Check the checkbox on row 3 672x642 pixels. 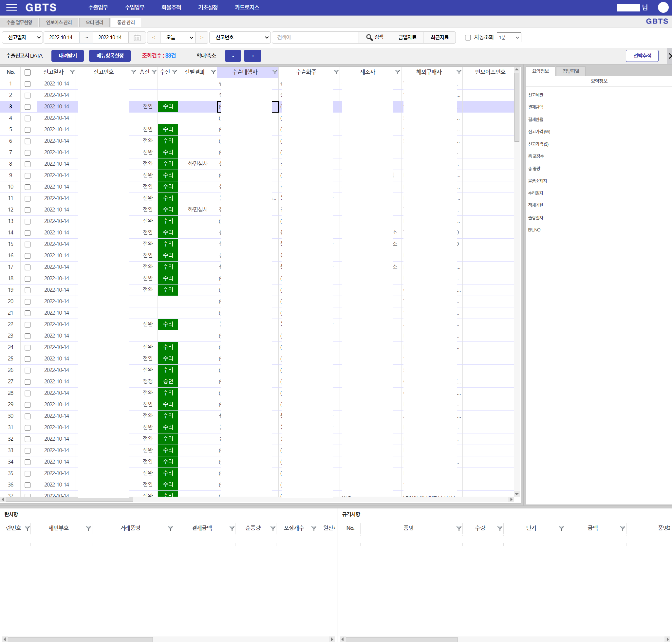point(28,107)
